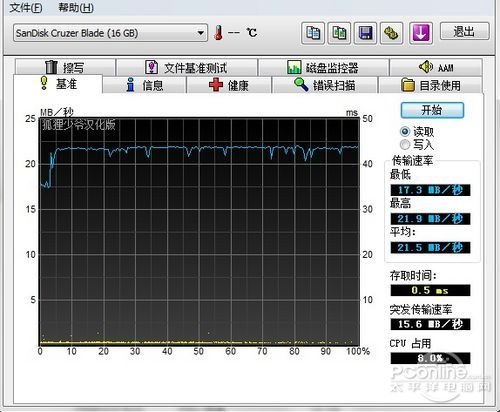Image resolution: width=500 pixels, height=412 pixels.
Task: Click the 传输速率 group label
Action: tap(413, 161)
